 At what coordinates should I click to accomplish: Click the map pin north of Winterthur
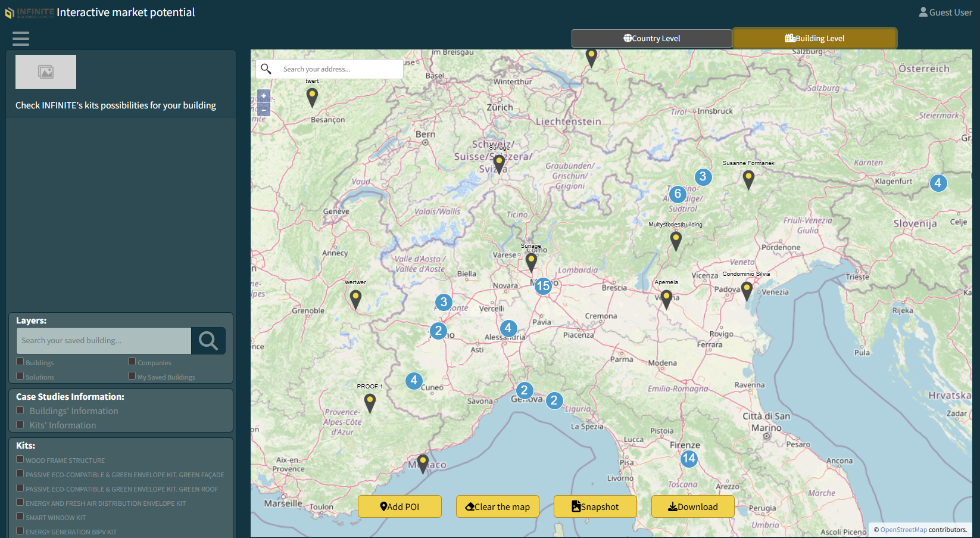pos(591,57)
